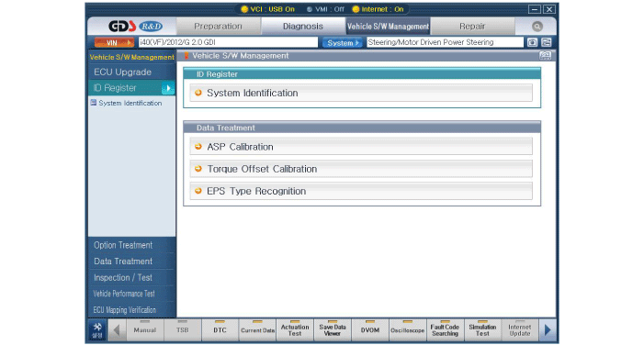This screenshot has height=345, width=644.
Task: Open Torque Offset Calibration
Action: [x=361, y=169]
